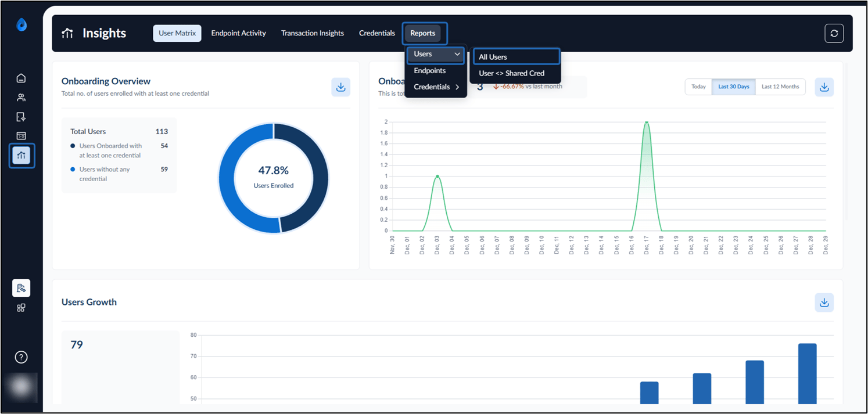Viewport: 868px width, 414px height.
Task: Open the Reports tab
Action: point(423,33)
